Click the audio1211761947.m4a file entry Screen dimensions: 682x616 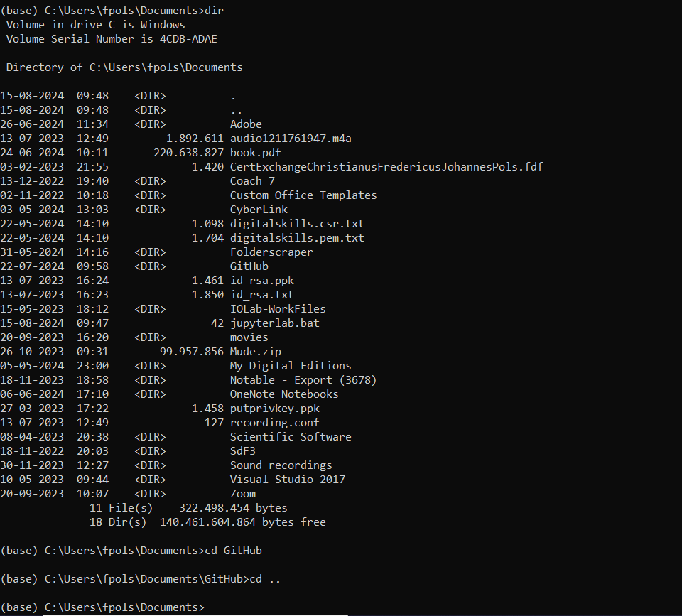(x=291, y=139)
